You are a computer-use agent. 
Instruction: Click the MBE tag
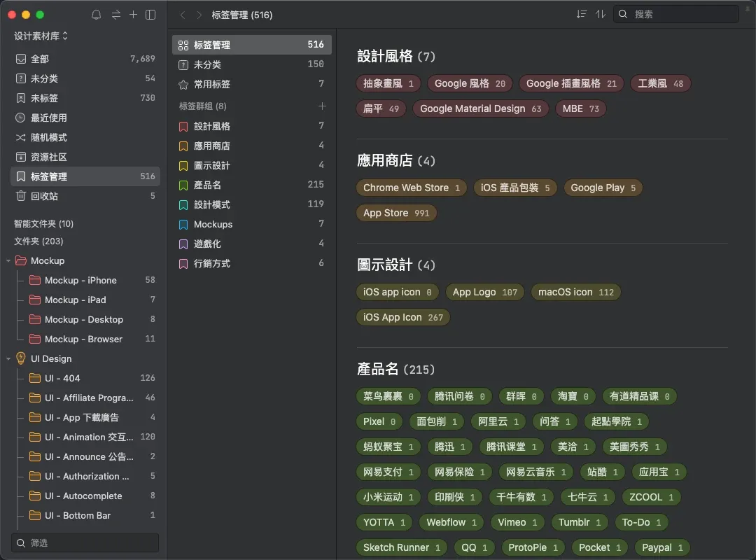(x=580, y=108)
